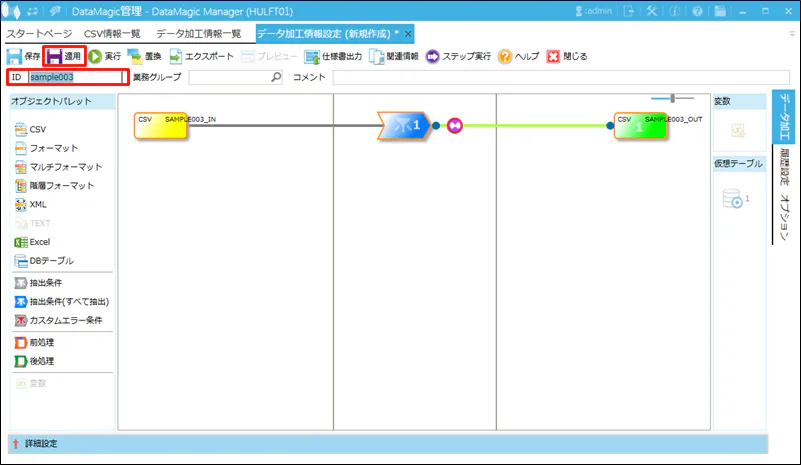
Task: Select the Excel palette object
Action: pos(32,242)
